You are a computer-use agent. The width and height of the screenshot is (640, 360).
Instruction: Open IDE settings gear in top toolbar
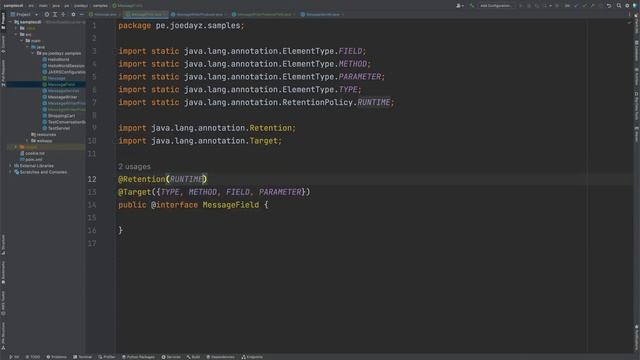(627, 6)
